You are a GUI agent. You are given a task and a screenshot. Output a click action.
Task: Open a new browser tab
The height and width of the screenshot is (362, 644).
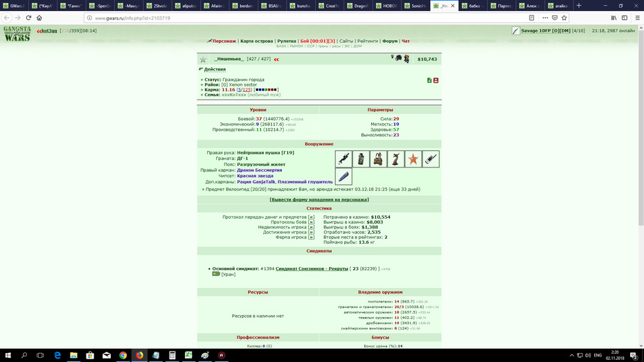pos(579,6)
